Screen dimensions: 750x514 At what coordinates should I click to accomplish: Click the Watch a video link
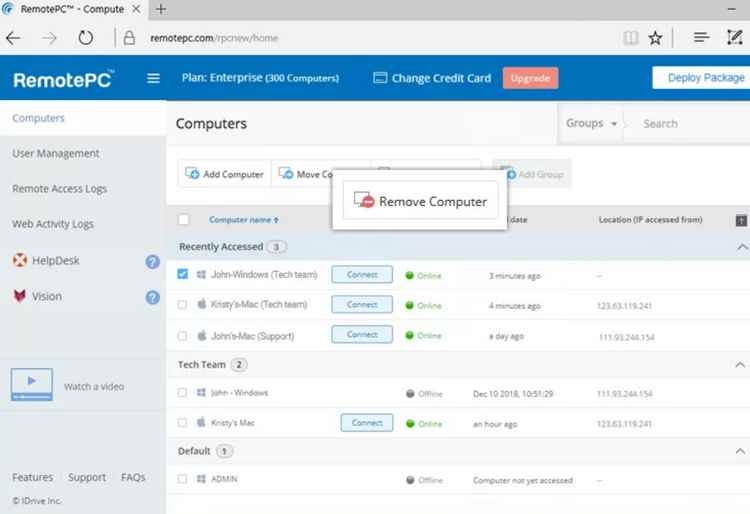coord(94,386)
